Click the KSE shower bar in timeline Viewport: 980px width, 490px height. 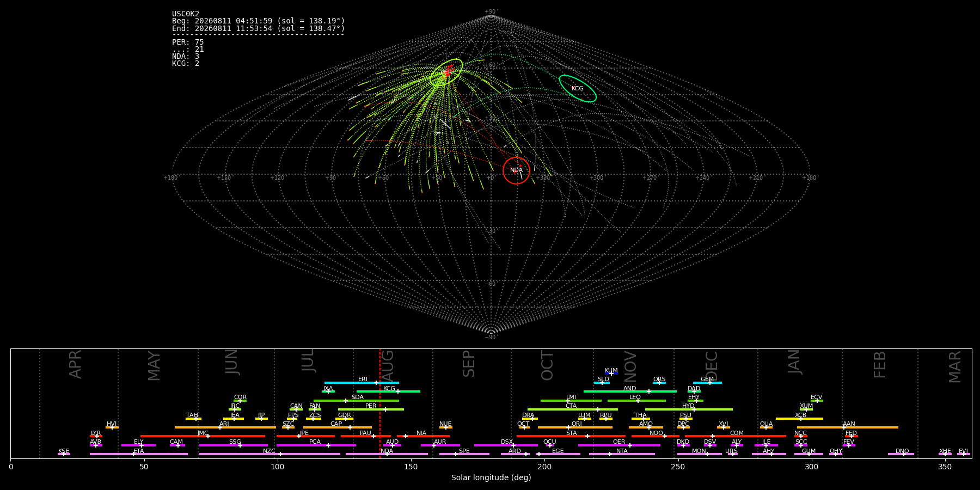[x=64, y=454]
